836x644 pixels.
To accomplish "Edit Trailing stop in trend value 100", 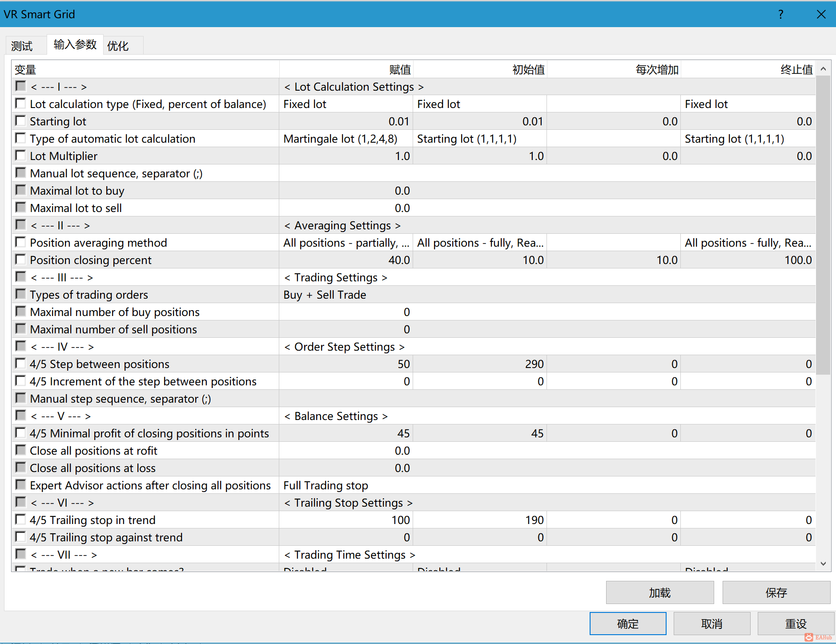I will click(346, 520).
